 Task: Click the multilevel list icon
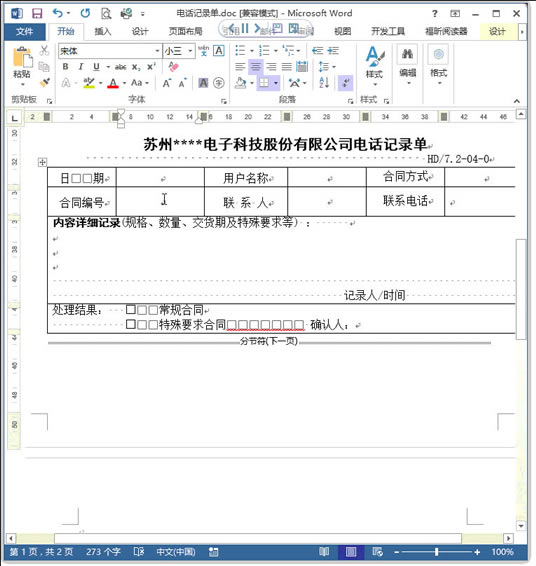288,51
